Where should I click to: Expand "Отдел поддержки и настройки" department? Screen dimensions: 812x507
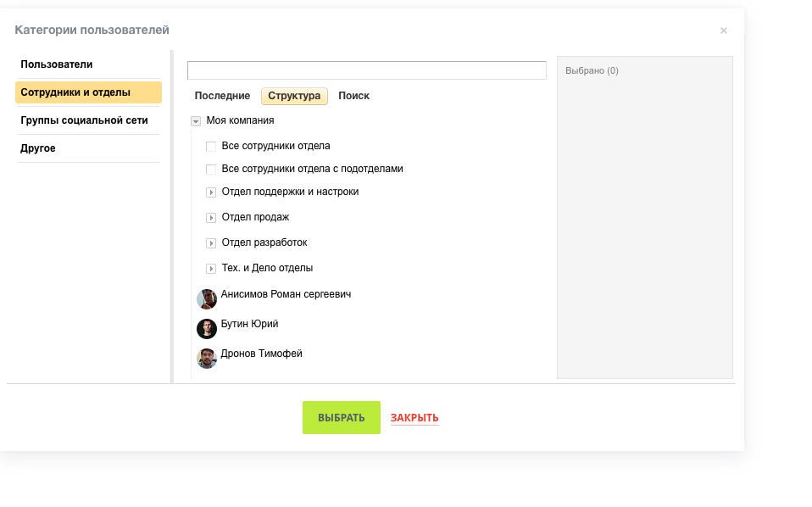(x=212, y=192)
